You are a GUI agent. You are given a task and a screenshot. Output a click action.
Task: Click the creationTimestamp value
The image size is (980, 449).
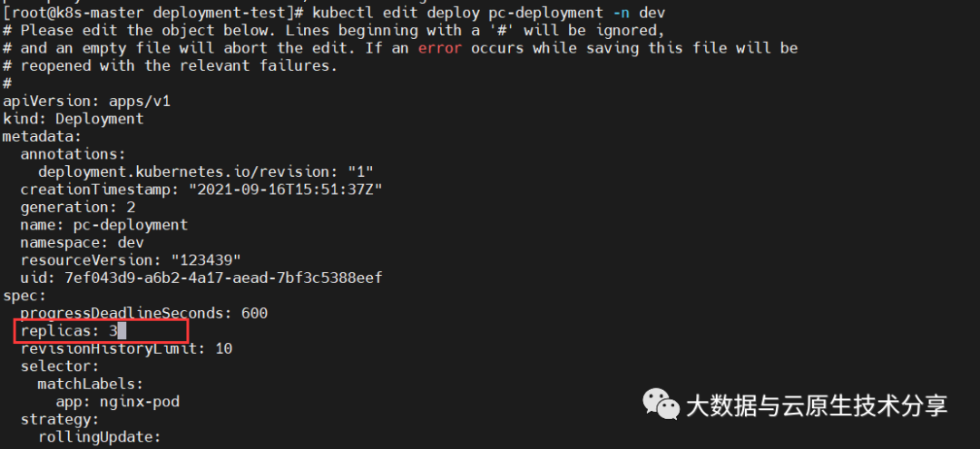coord(285,190)
